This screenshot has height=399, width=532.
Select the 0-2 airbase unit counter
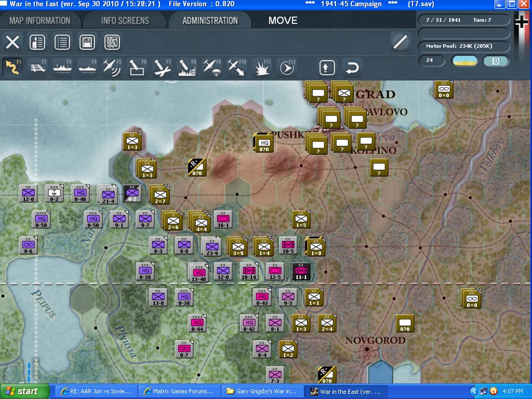(54, 193)
